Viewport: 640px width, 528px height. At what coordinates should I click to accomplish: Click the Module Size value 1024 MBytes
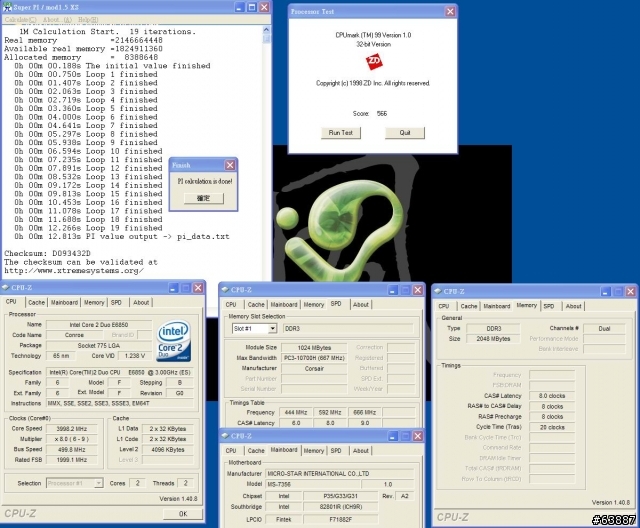[314, 348]
